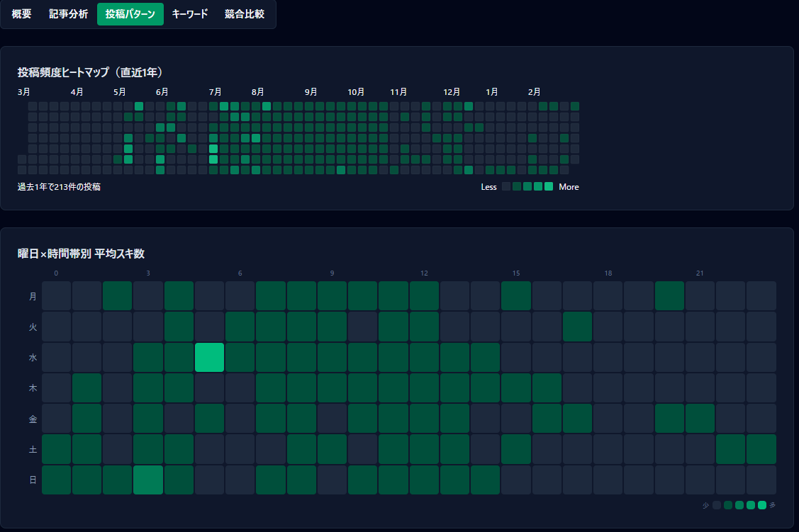Click the 月 row cell at 15時
Viewport: 799px width, 532px height.
click(x=516, y=296)
